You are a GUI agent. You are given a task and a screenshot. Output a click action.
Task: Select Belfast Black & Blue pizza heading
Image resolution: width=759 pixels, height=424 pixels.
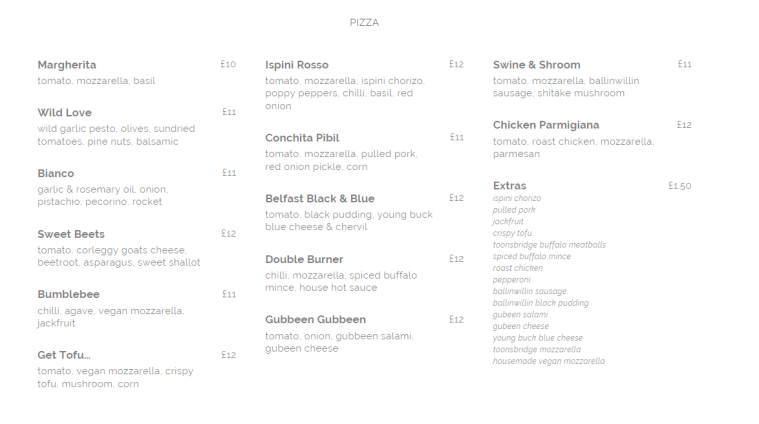319,199
